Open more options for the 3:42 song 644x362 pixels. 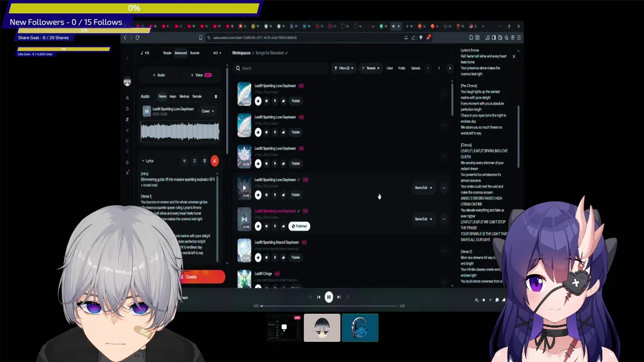(444, 188)
